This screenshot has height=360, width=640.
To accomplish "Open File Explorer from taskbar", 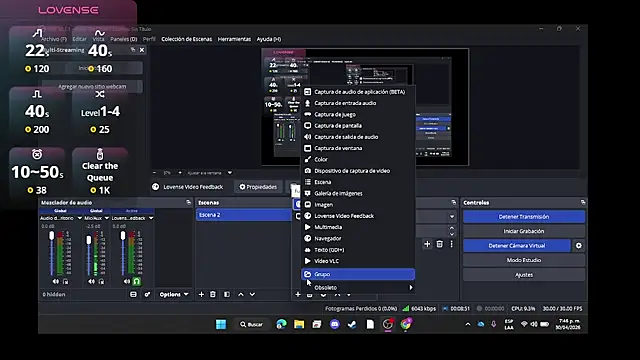I will click(x=299, y=324).
